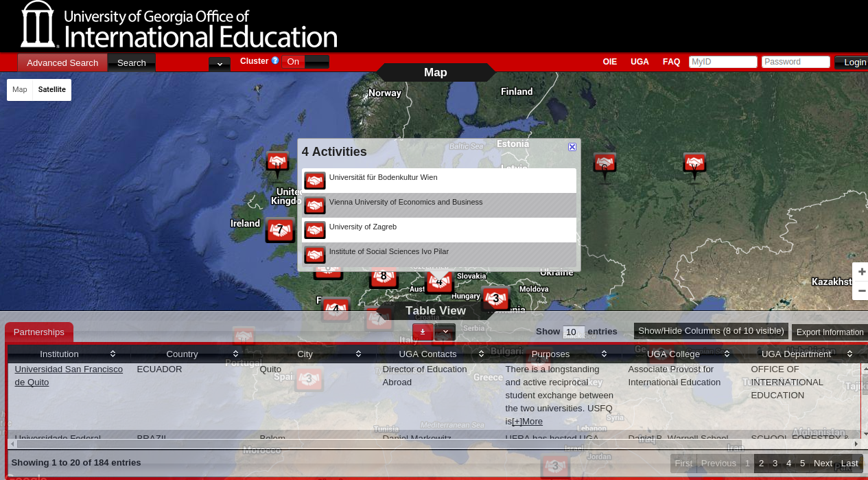The height and width of the screenshot is (480, 868).
Task: Focus the MyID input field
Action: tap(723, 62)
